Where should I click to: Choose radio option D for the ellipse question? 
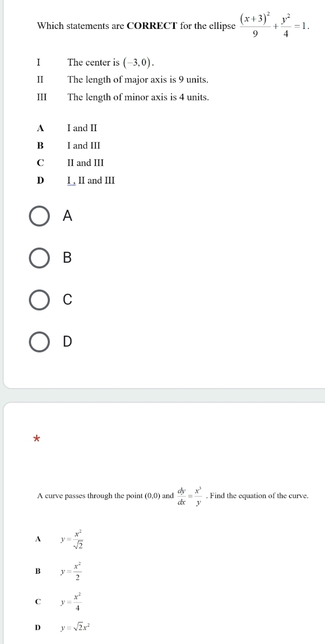[x=40, y=341]
